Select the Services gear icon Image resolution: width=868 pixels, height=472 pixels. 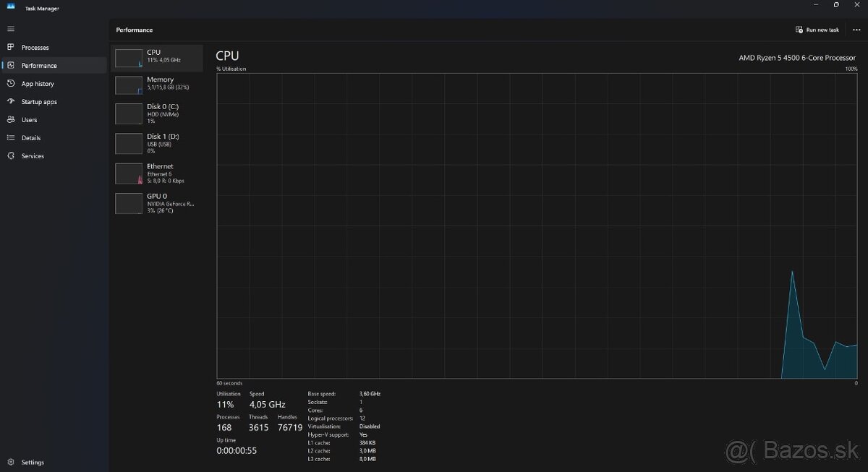tap(11, 156)
